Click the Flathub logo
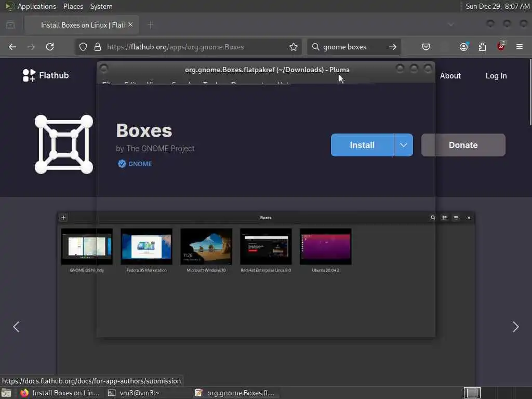 (46, 75)
